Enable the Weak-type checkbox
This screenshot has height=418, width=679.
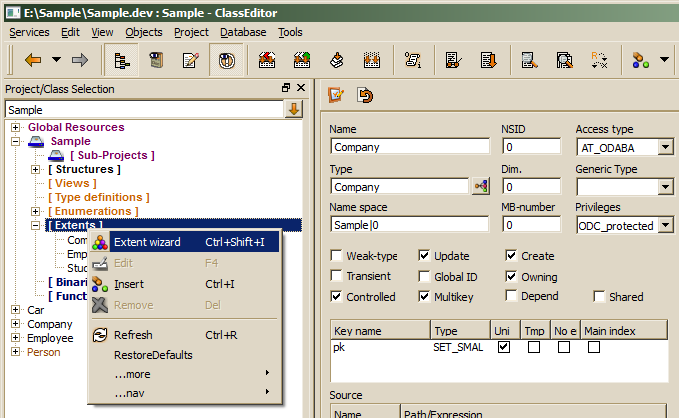coord(336,256)
